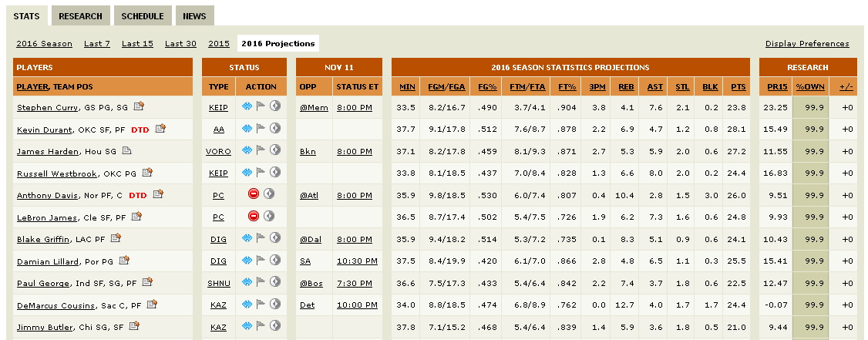This screenshot has height=340, width=868.
Task: Open James Harden's player note icon
Action: tap(126, 150)
